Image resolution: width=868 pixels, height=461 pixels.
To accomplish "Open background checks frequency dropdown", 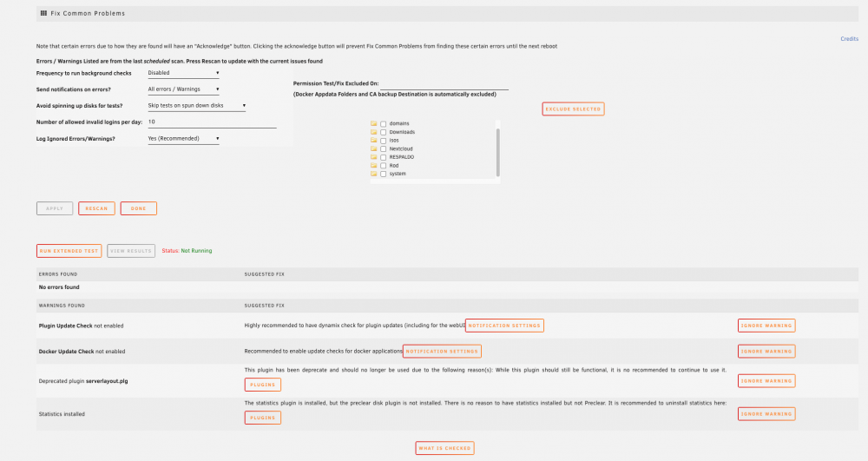I will [x=183, y=73].
